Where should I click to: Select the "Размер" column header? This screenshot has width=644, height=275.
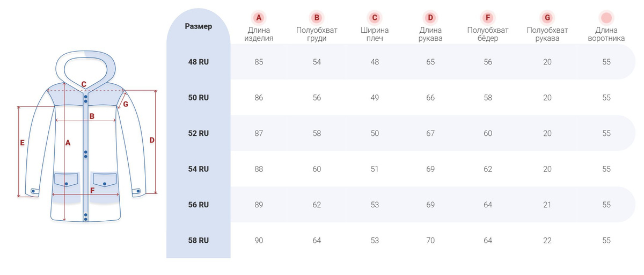(198, 26)
